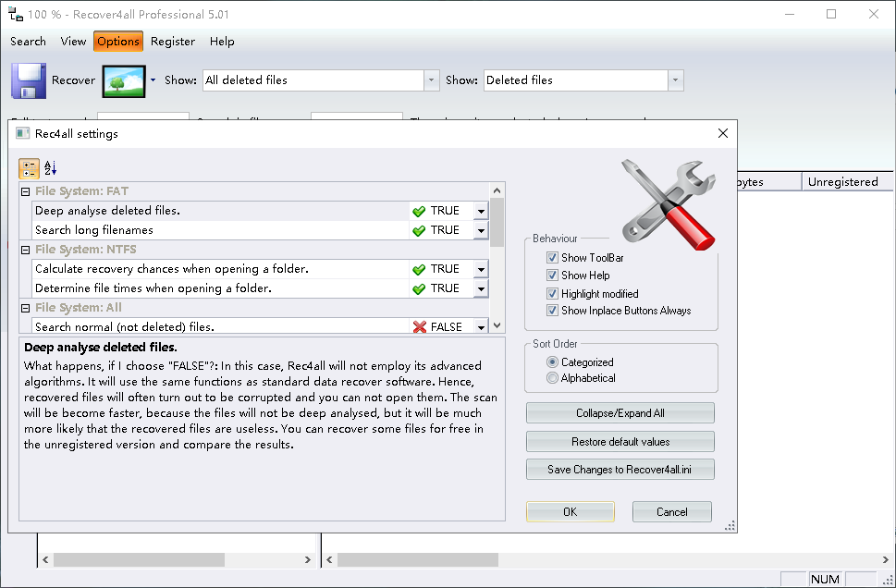Select the Alphabetical sort order radio
Image resolution: width=896 pixels, height=588 pixels.
(552, 378)
